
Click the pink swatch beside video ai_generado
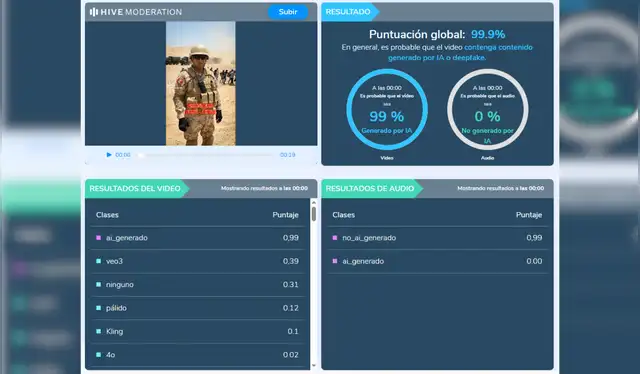coord(98,238)
